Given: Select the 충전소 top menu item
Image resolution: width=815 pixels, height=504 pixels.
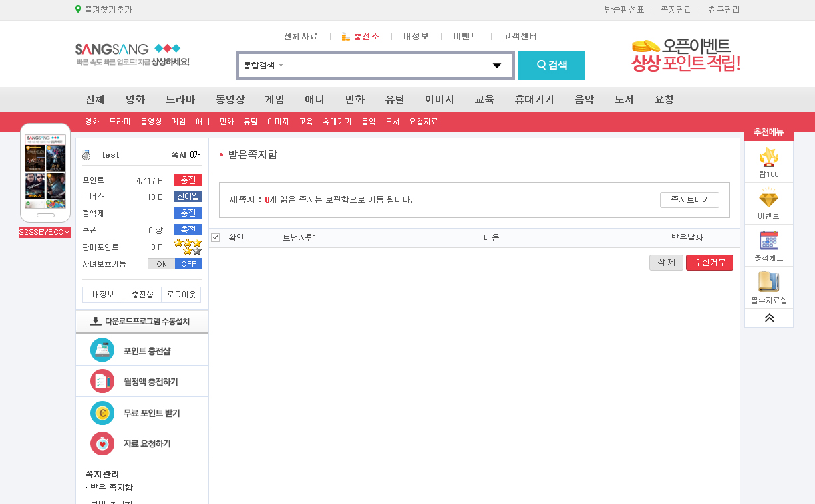Looking at the screenshot, I should coord(361,37).
